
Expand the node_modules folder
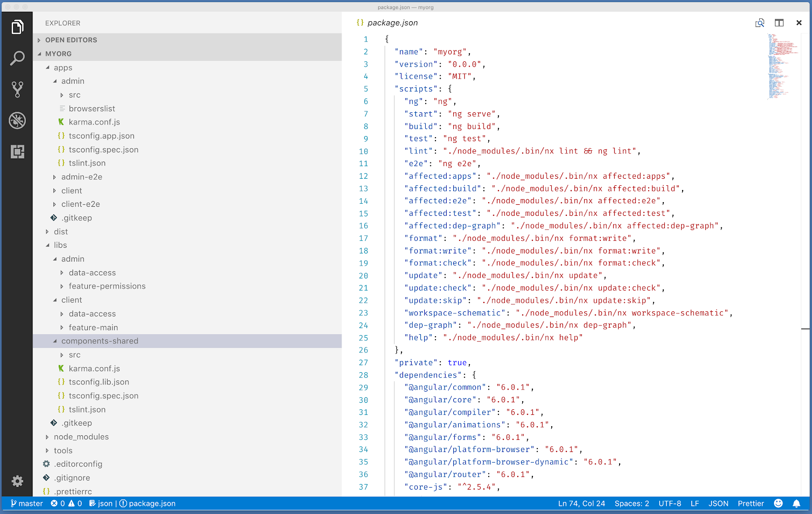[81, 436]
